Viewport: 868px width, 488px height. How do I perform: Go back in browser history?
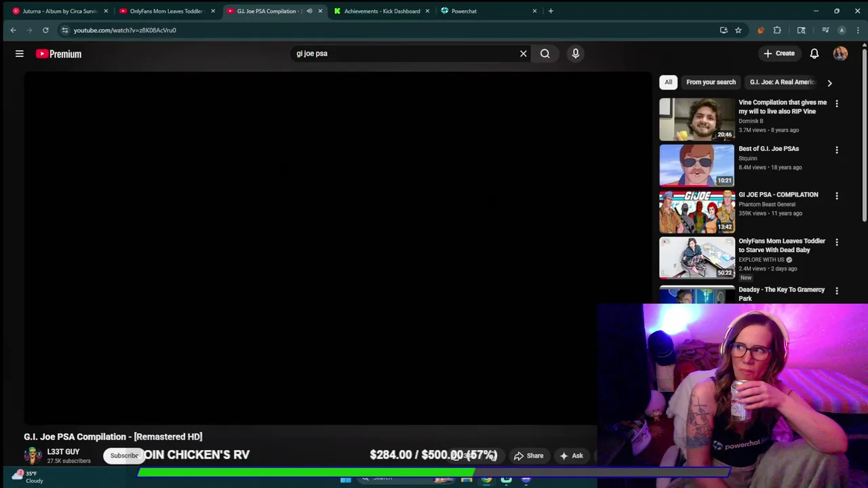pyautogui.click(x=13, y=30)
